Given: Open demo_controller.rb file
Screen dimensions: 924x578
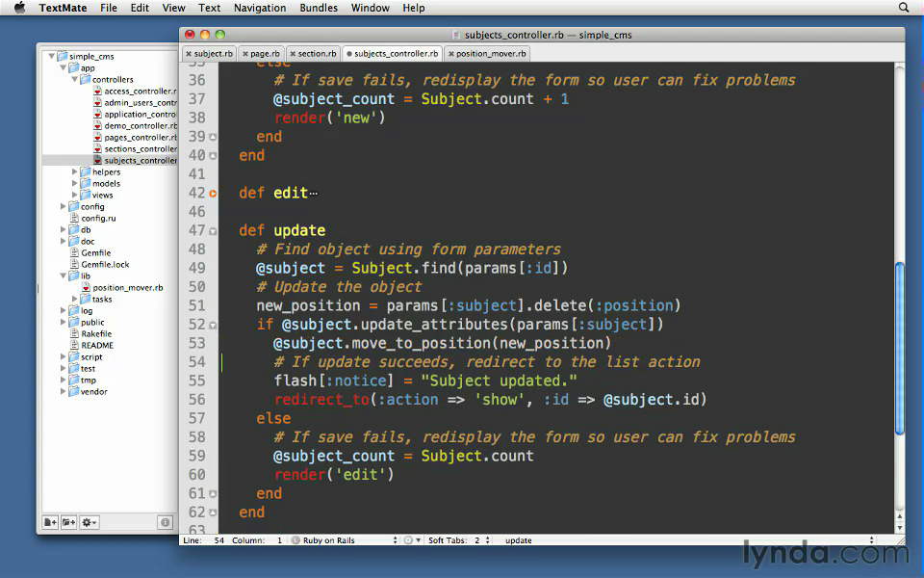Looking at the screenshot, I should click(x=135, y=125).
